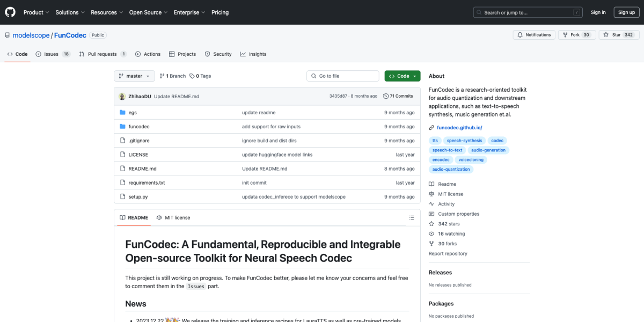Open the green Code dropdown button

(402, 76)
